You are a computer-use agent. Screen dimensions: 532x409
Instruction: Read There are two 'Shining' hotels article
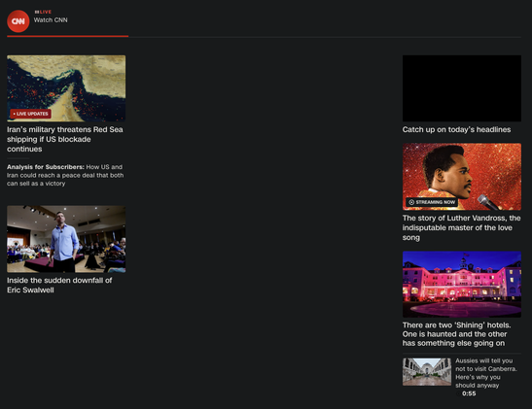457,334
